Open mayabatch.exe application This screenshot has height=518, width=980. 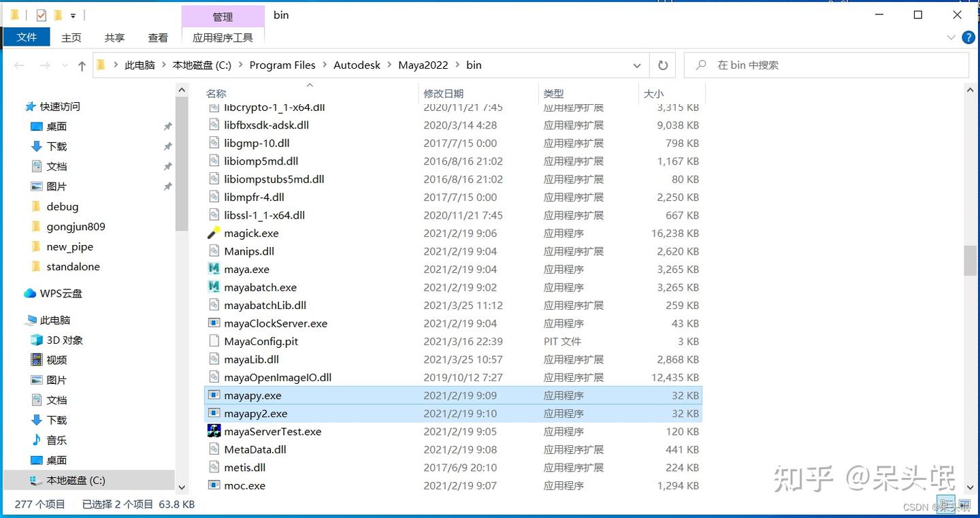(260, 287)
